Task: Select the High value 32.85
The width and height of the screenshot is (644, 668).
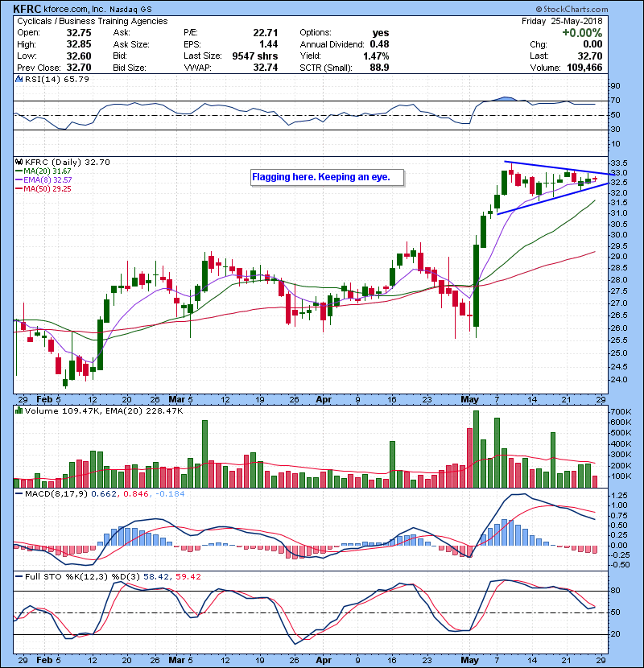Action: click(x=79, y=44)
